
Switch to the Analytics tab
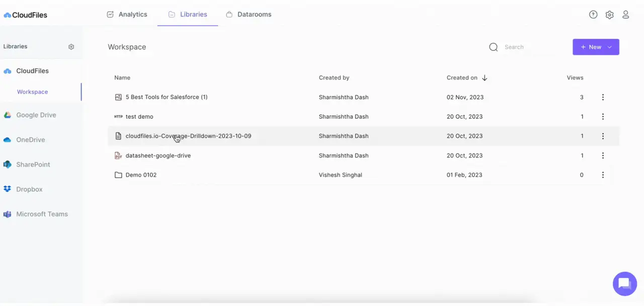(x=127, y=15)
